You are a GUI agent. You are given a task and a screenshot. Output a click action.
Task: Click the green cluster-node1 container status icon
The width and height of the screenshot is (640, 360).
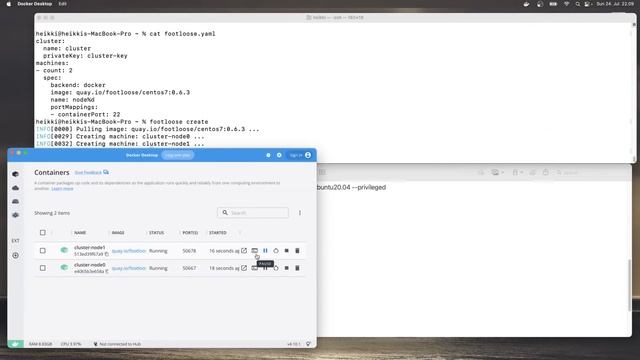pos(64,250)
